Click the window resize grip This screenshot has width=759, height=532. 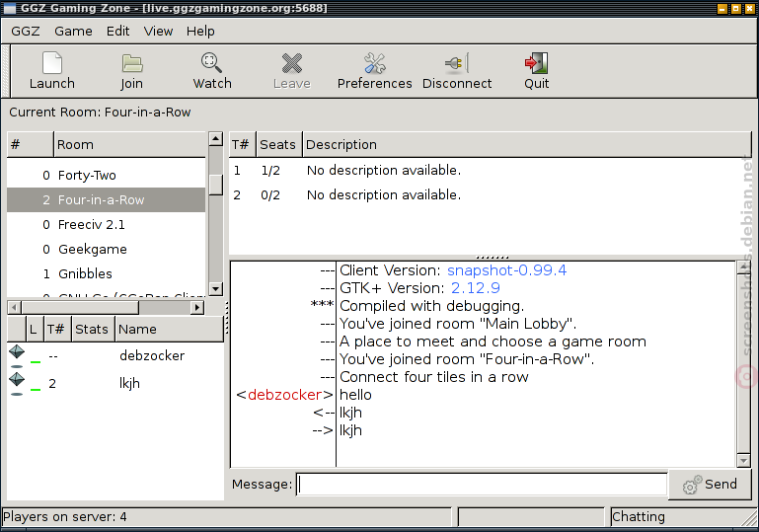tap(751, 520)
